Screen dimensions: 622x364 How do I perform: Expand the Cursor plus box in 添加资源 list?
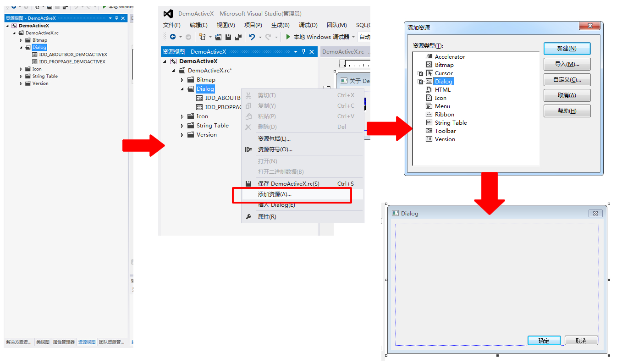tap(420, 73)
